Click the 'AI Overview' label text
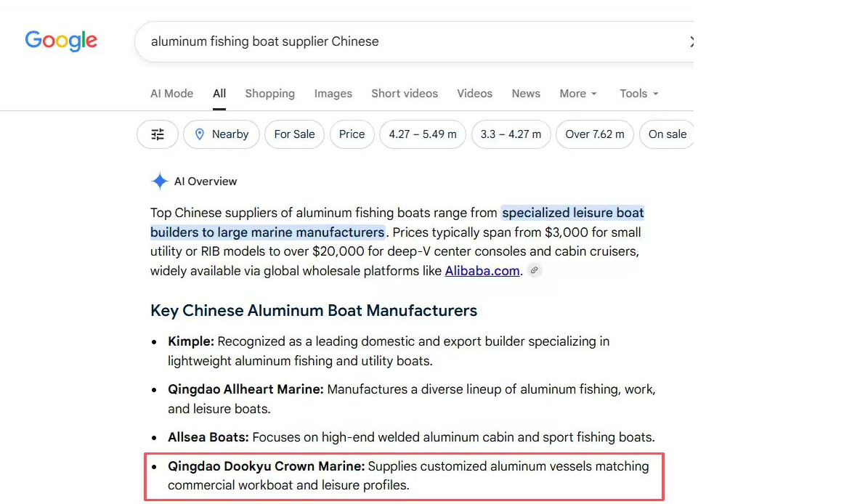 [x=206, y=182]
